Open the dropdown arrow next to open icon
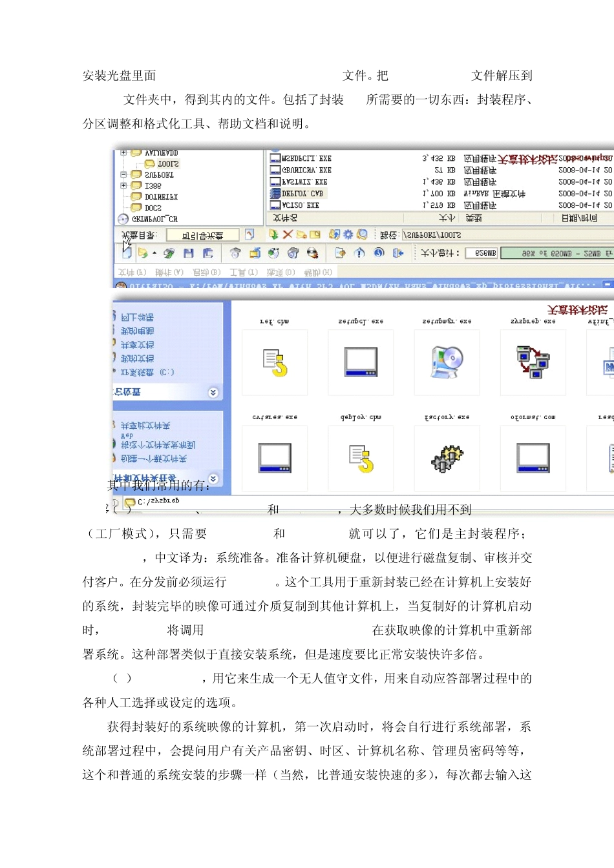 154,253
